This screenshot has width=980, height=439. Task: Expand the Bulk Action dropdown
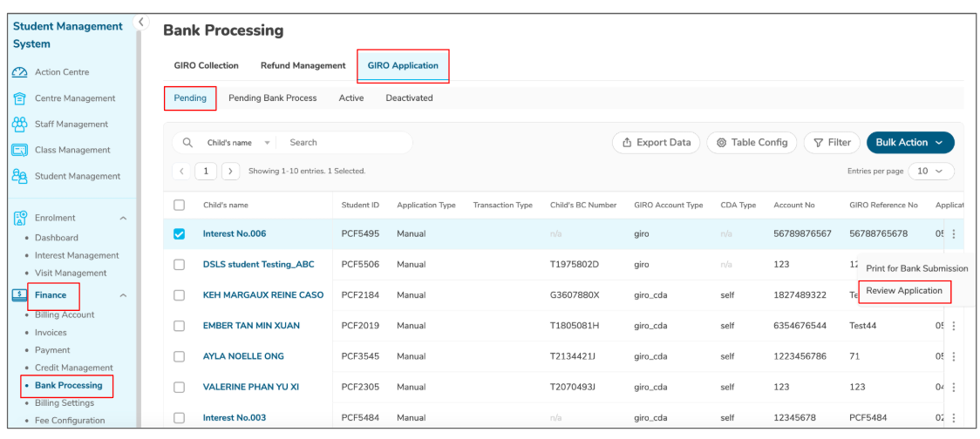click(909, 143)
